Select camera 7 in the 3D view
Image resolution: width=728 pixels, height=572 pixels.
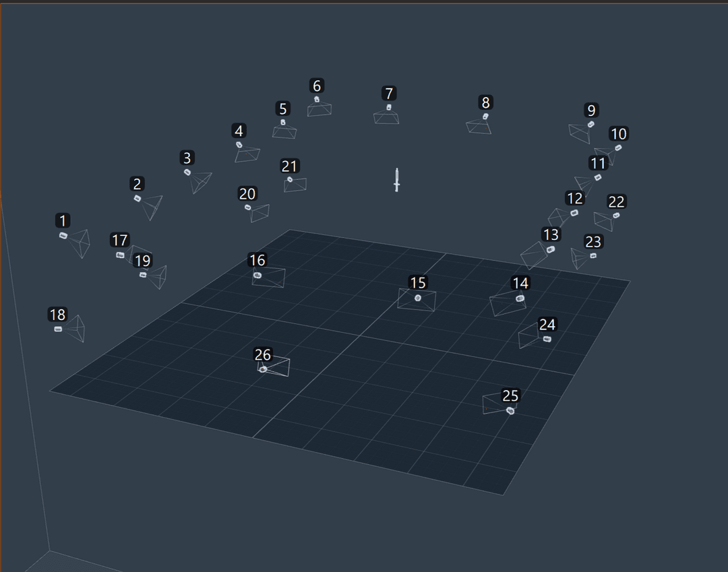(389, 108)
